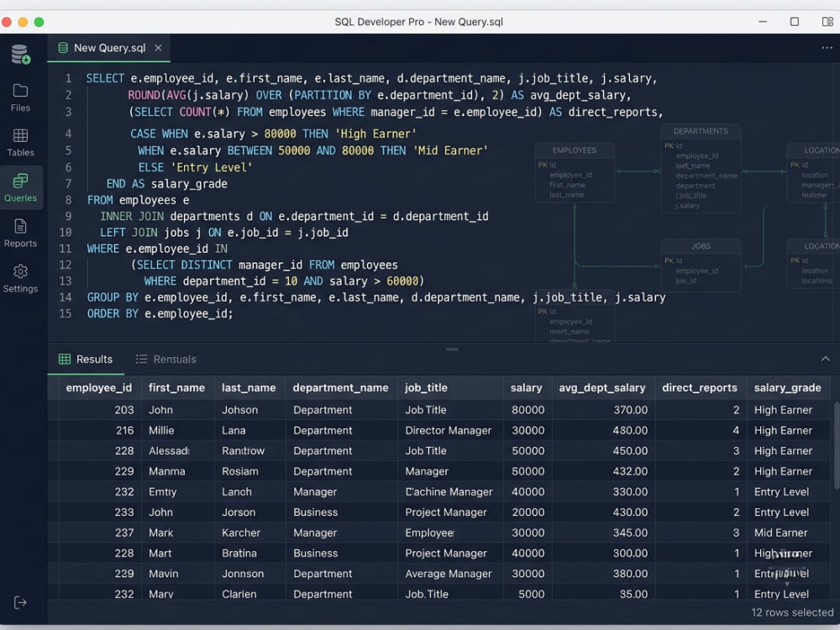This screenshot has width=840, height=630.
Task: Click the results vertical scrollbar
Action: 837,444
